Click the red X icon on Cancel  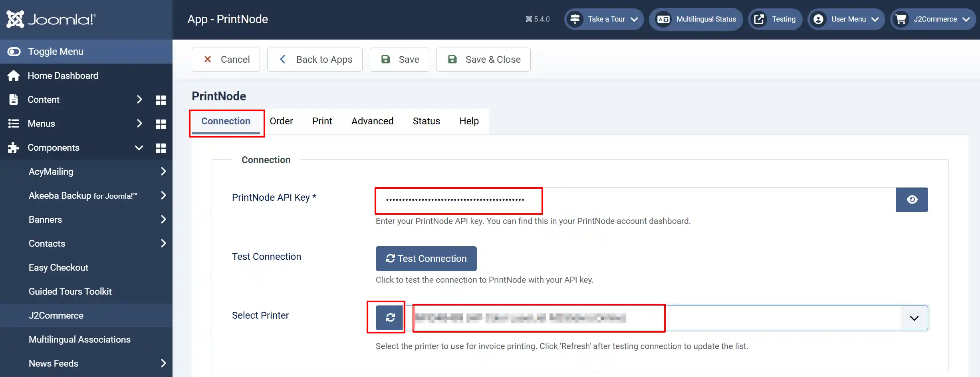pyautogui.click(x=207, y=60)
